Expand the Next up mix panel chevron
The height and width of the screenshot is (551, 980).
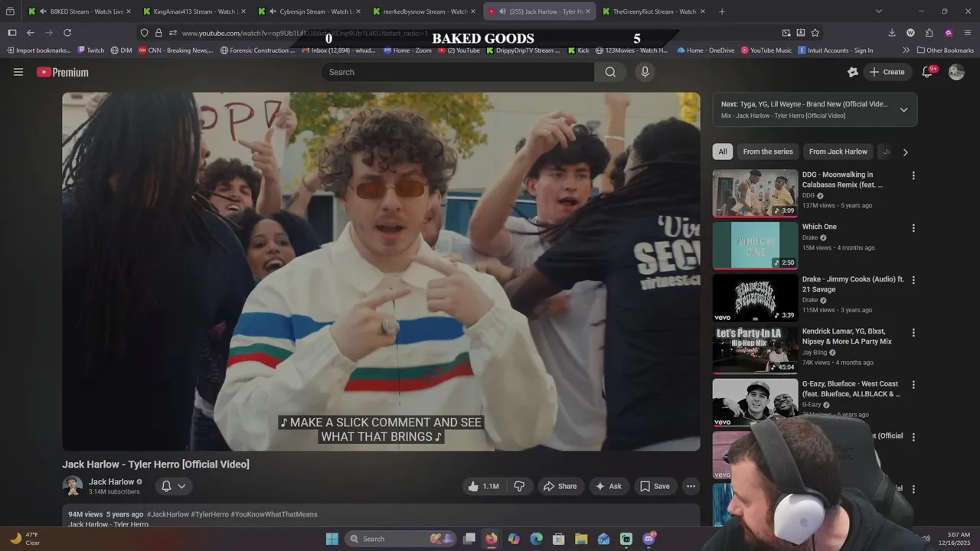pyautogui.click(x=903, y=109)
